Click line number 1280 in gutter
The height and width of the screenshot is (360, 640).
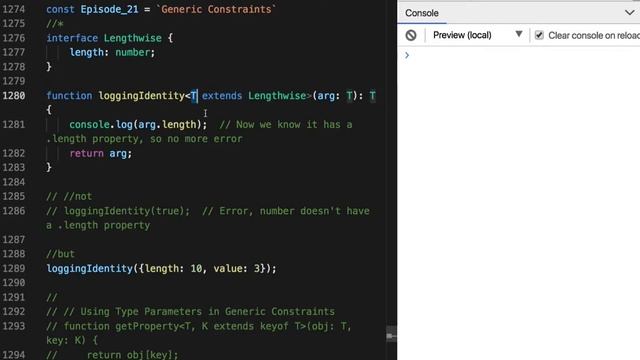[x=14, y=96]
